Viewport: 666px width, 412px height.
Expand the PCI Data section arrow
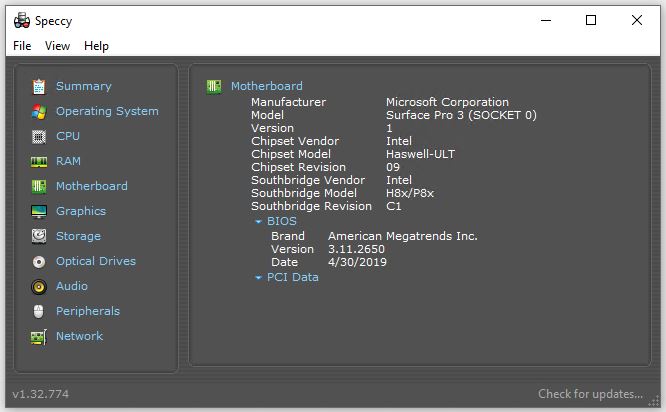[x=258, y=278]
